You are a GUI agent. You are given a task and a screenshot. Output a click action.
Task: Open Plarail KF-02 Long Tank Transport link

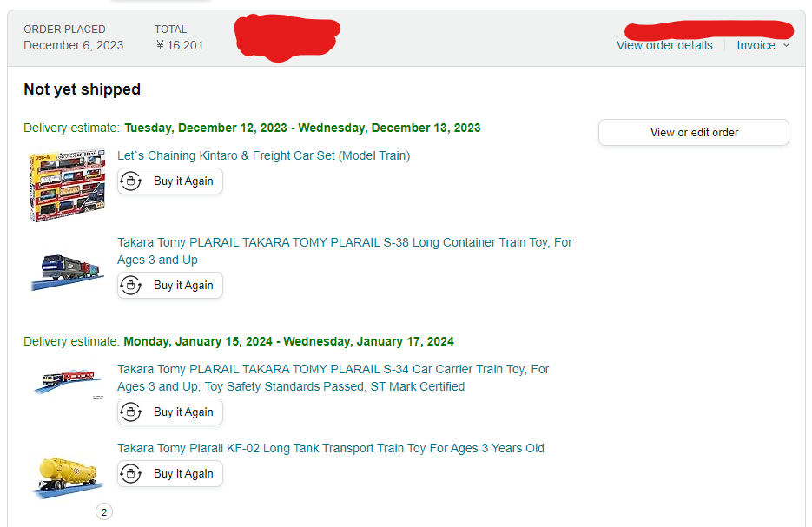pyautogui.click(x=331, y=448)
